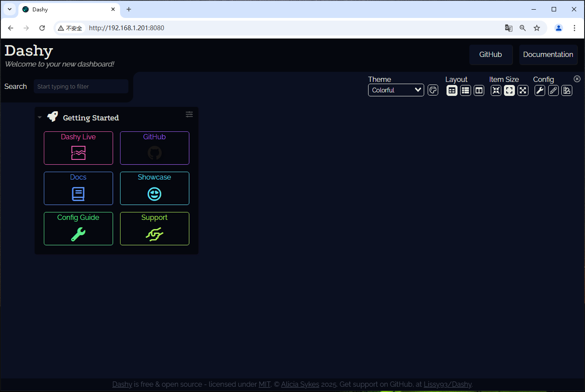Image resolution: width=585 pixels, height=392 pixels.
Task: Open a new browser tab
Action: [x=129, y=9]
